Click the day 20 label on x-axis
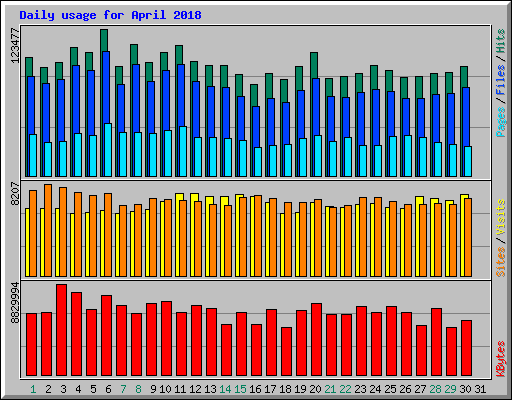 point(315,389)
